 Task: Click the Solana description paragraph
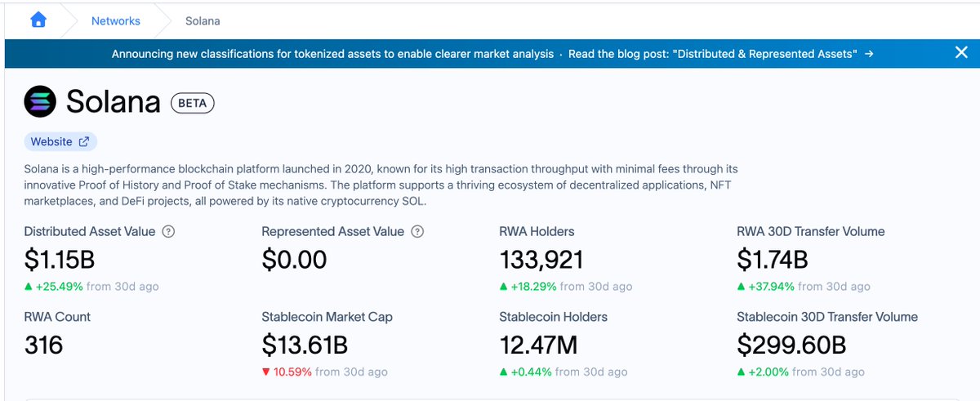point(381,185)
